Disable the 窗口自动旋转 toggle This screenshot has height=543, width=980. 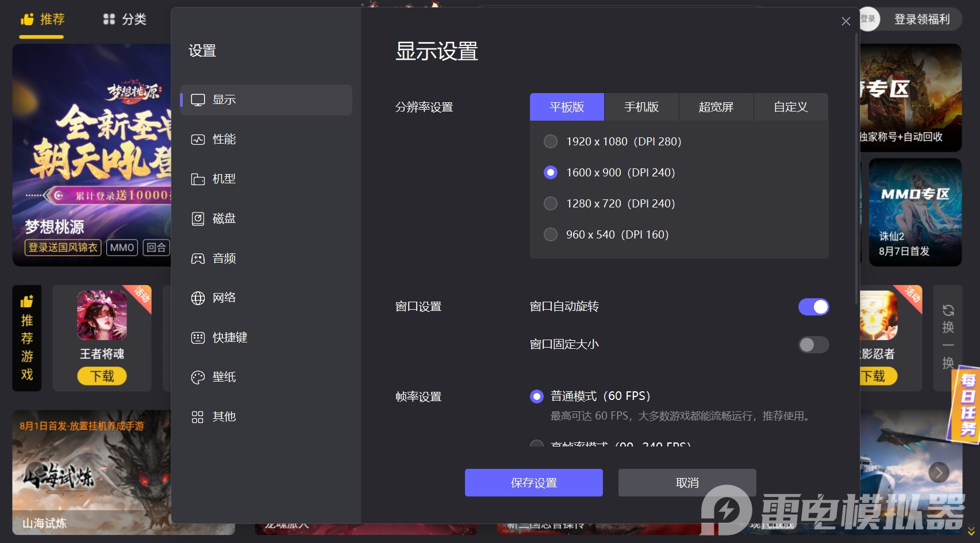tap(813, 306)
